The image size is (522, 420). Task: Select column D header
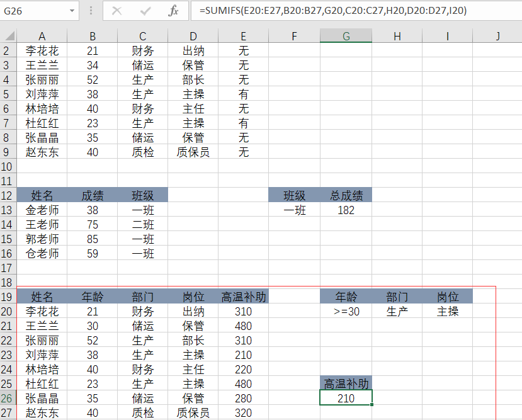(x=193, y=36)
